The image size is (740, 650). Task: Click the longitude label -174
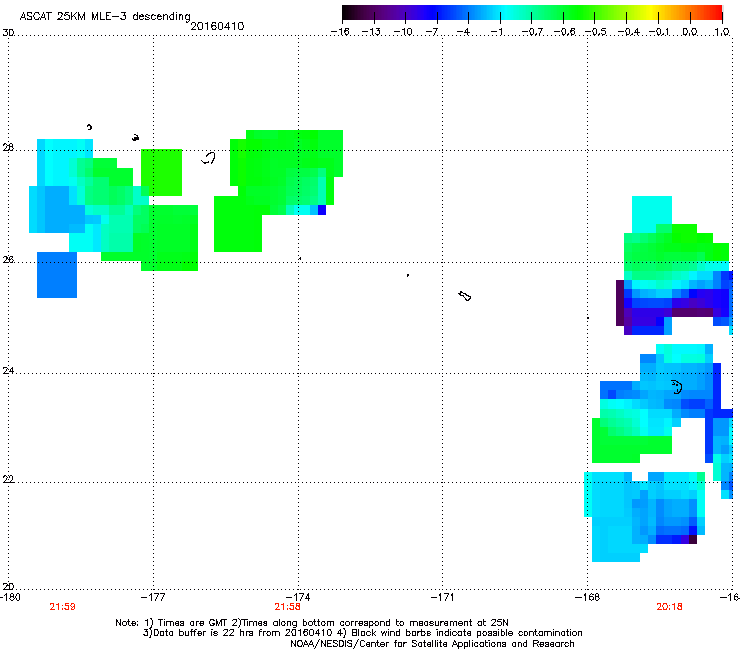pyautogui.click(x=298, y=597)
